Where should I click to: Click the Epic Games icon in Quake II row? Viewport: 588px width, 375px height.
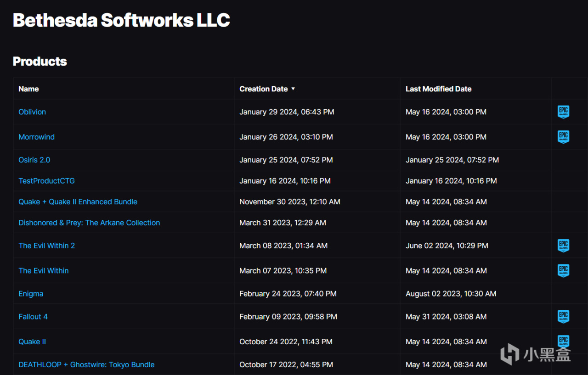point(563,341)
